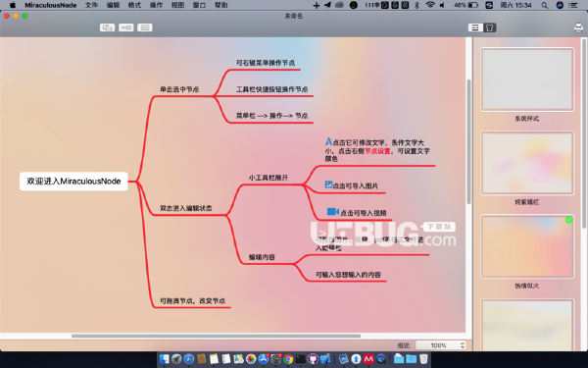This screenshot has width=588, height=368.
Task: Click the Wi-Fi status icon
Action: tap(430, 5)
